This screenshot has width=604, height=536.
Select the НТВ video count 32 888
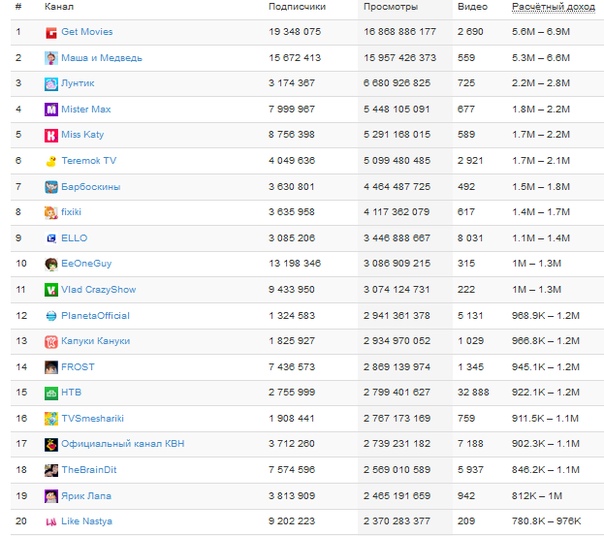[473, 393]
